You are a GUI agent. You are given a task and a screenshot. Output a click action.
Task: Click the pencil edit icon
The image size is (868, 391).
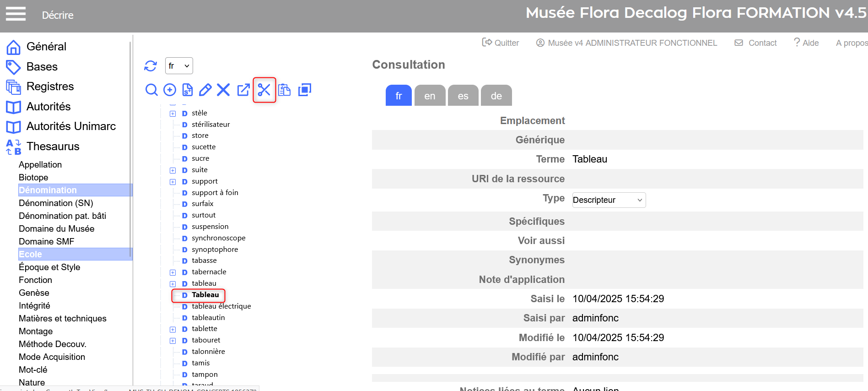[x=205, y=90]
